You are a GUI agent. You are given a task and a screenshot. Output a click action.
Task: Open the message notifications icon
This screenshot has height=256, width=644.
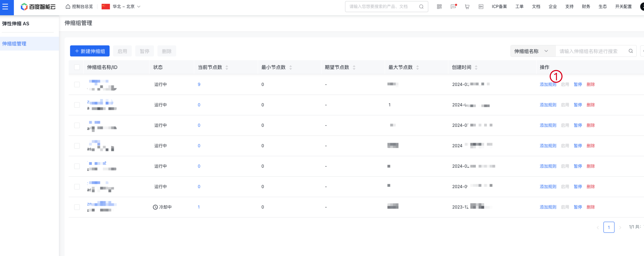click(x=453, y=7)
